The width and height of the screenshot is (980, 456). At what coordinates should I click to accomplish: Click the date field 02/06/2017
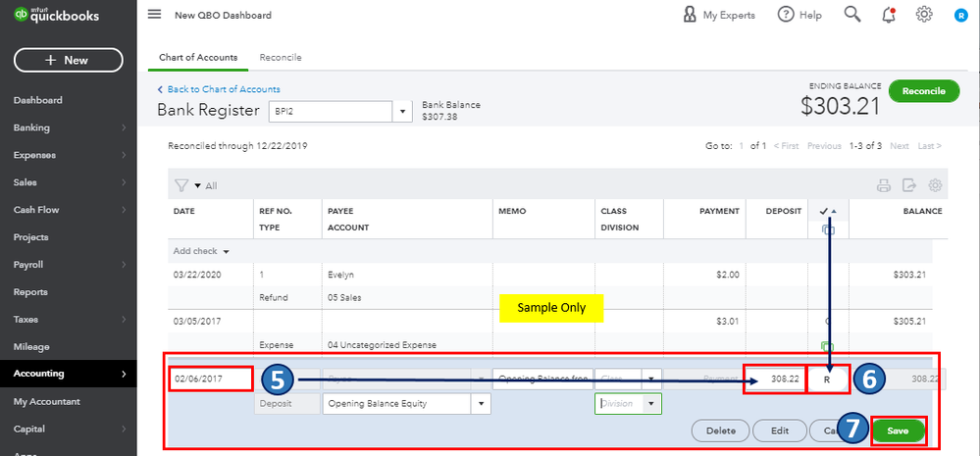(x=210, y=378)
